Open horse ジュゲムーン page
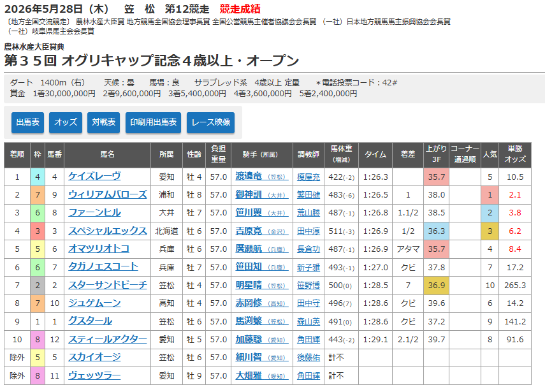The height and width of the screenshot is (392, 545). pos(94,303)
